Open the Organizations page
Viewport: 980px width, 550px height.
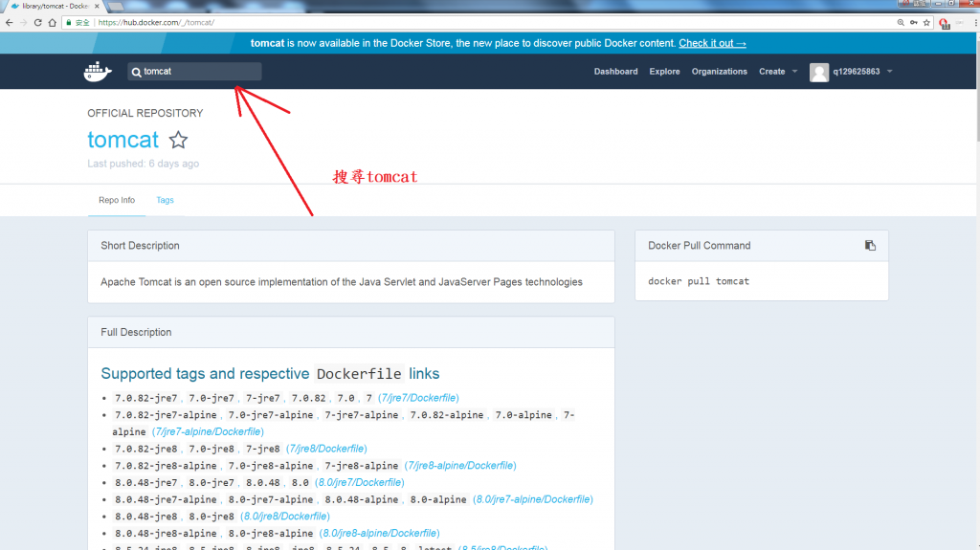click(720, 71)
